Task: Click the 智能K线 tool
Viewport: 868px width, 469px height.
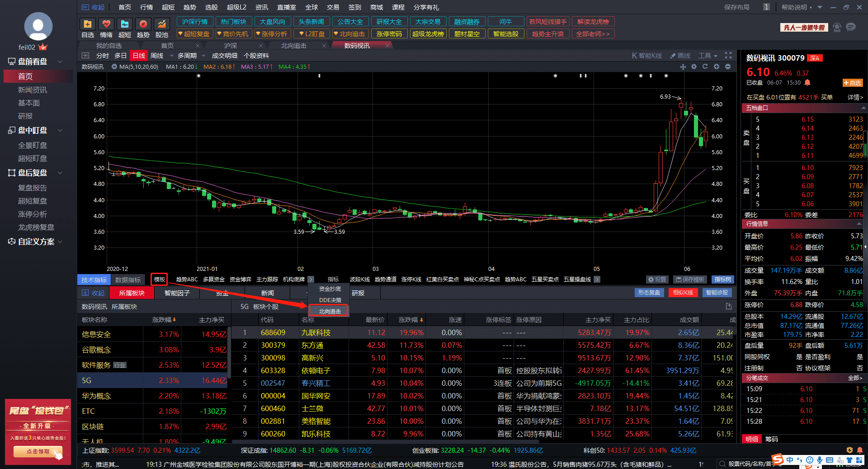Action: pyautogui.click(x=646, y=55)
